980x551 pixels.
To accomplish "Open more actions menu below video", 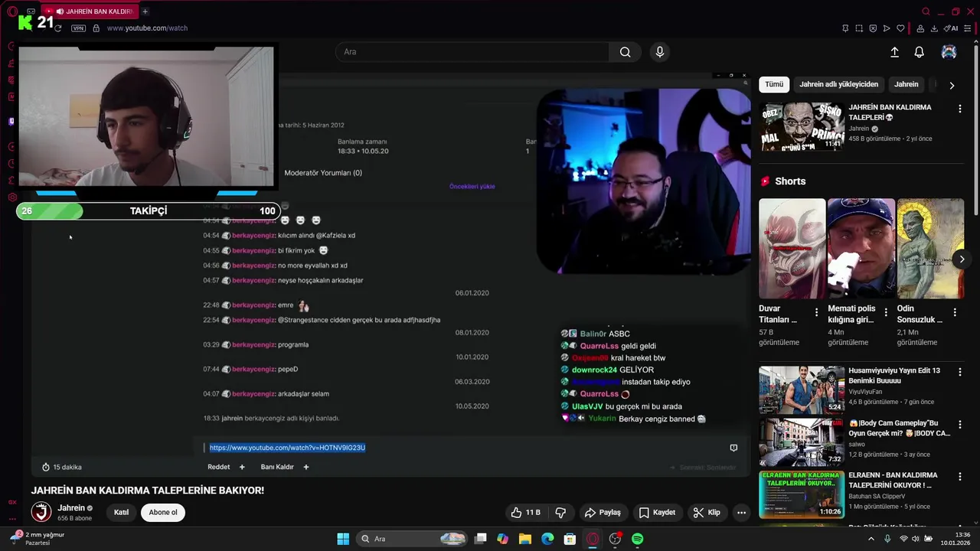I will pyautogui.click(x=741, y=513).
